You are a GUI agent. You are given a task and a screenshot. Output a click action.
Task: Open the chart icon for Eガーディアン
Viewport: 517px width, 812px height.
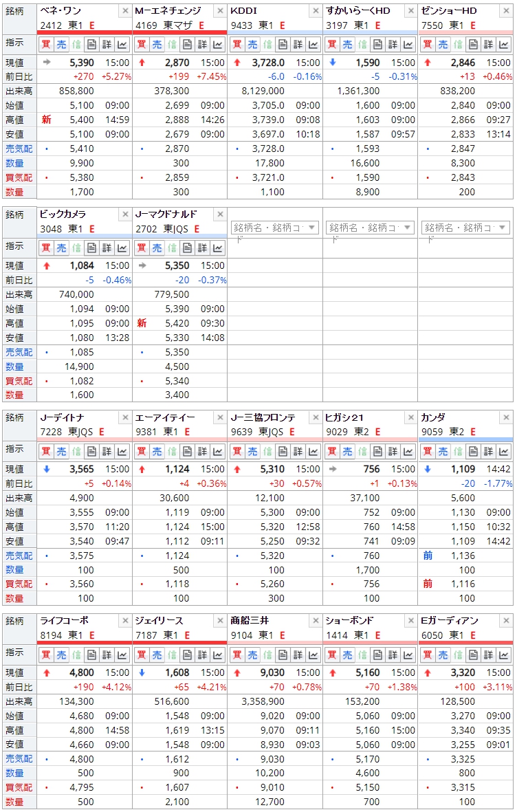coord(504,655)
